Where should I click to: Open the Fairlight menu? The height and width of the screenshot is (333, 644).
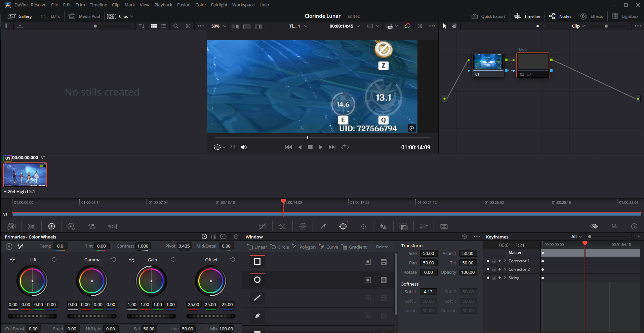click(x=219, y=5)
